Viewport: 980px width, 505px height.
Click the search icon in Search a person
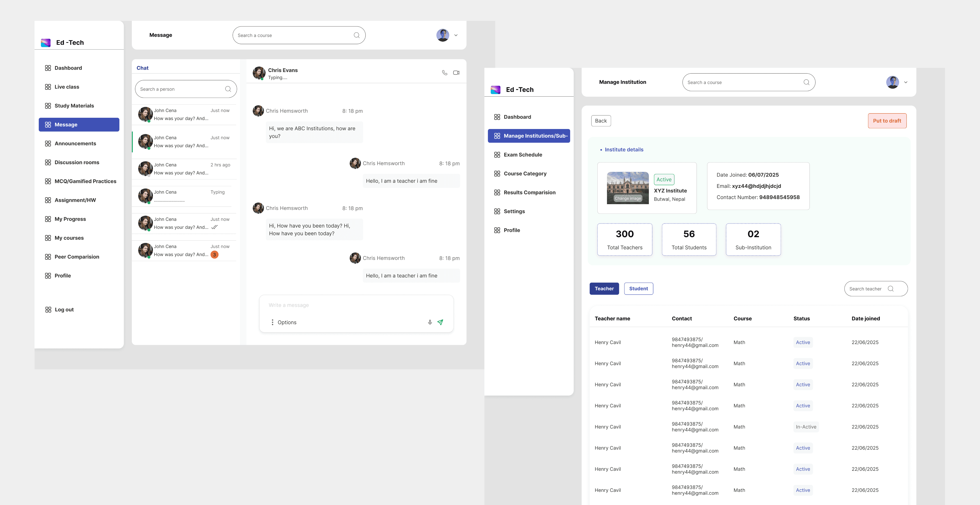tap(228, 89)
